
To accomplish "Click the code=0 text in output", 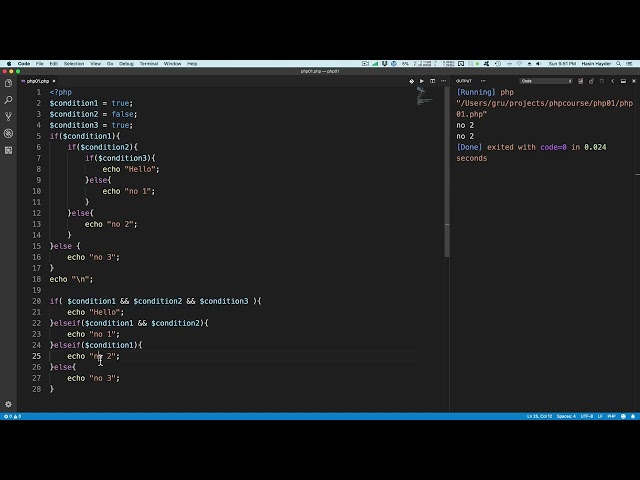I will [553, 147].
